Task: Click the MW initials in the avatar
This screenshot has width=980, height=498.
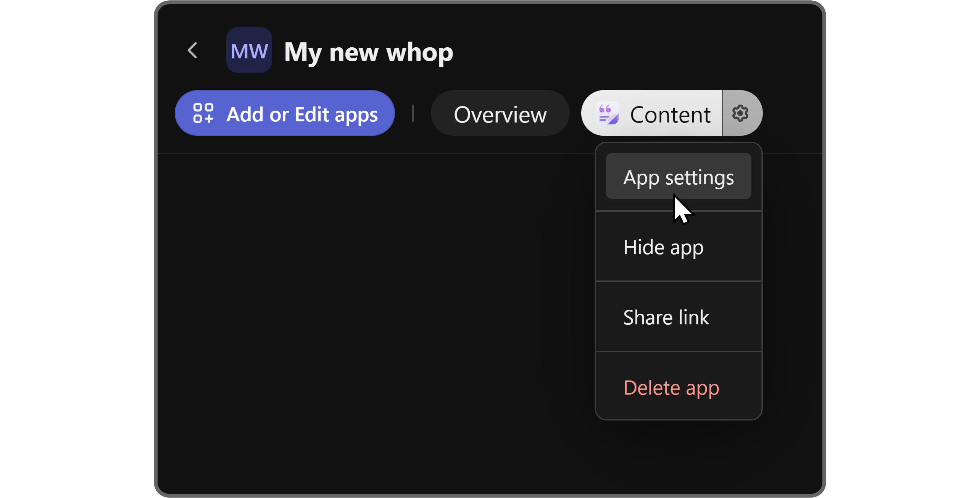Action: point(248,50)
